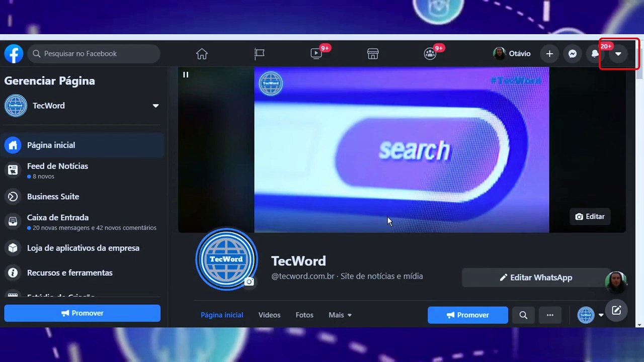Expand the TecWord page switcher dropdown
Image resolution: width=644 pixels, height=362 pixels.
coord(155,106)
